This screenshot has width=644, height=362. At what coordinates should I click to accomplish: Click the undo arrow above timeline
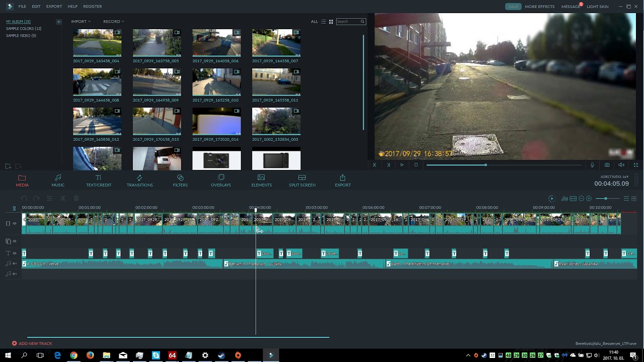click(x=23, y=199)
